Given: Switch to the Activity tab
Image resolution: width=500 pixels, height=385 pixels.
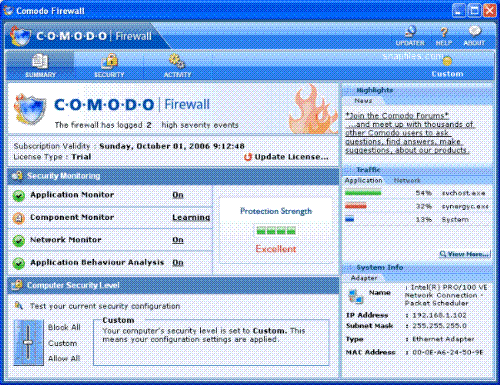Looking at the screenshot, I should (x=177, y=66).
